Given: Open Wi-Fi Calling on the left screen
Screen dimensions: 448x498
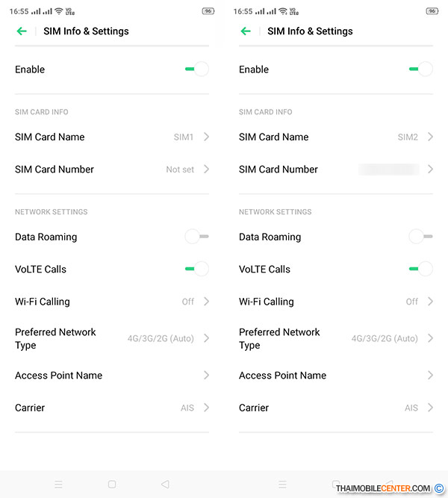Looking at the screenshot, I should (x=112, y=302).
